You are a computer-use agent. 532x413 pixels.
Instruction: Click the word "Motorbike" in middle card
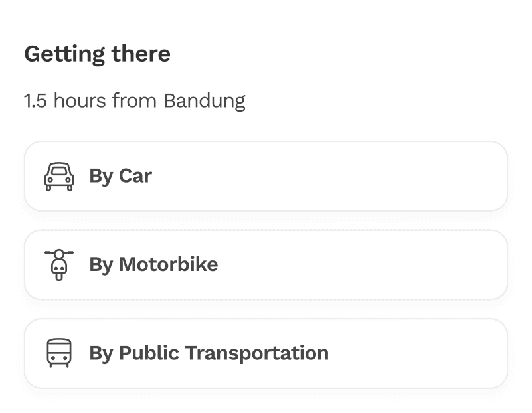pos(168,264)
